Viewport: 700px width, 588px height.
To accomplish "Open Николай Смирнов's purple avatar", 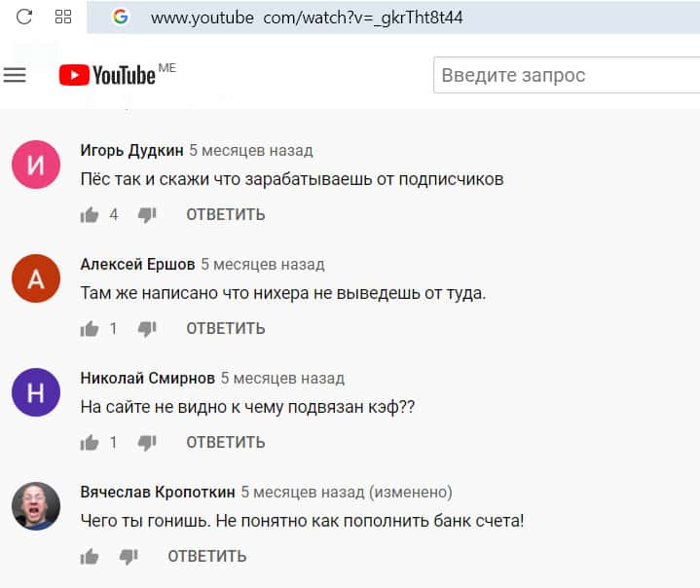I will [x=36, y=392].
